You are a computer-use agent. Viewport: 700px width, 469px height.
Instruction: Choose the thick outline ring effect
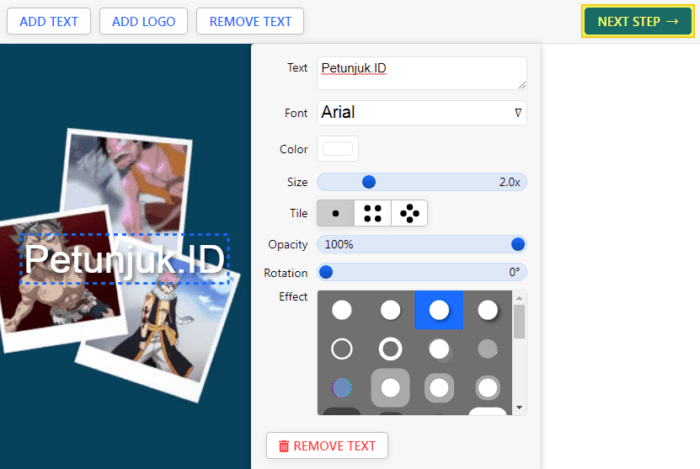pyautogui.click(x=391, y=349)
